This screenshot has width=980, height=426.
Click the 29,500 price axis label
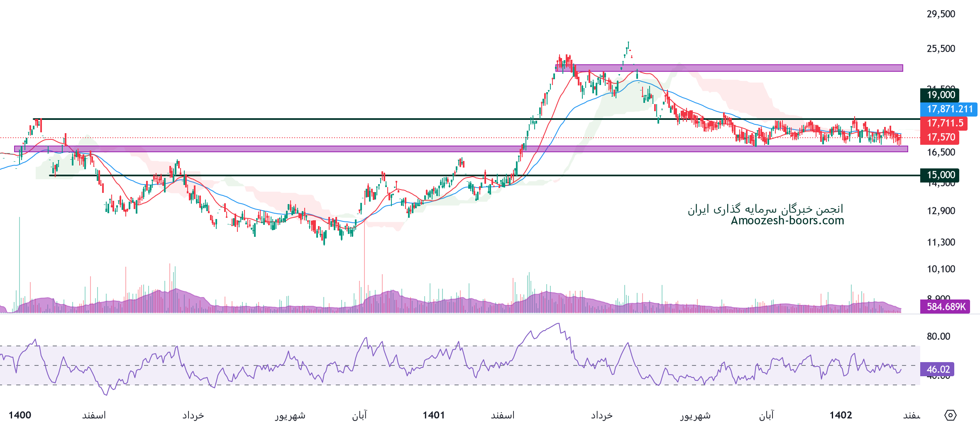(941, 14)
